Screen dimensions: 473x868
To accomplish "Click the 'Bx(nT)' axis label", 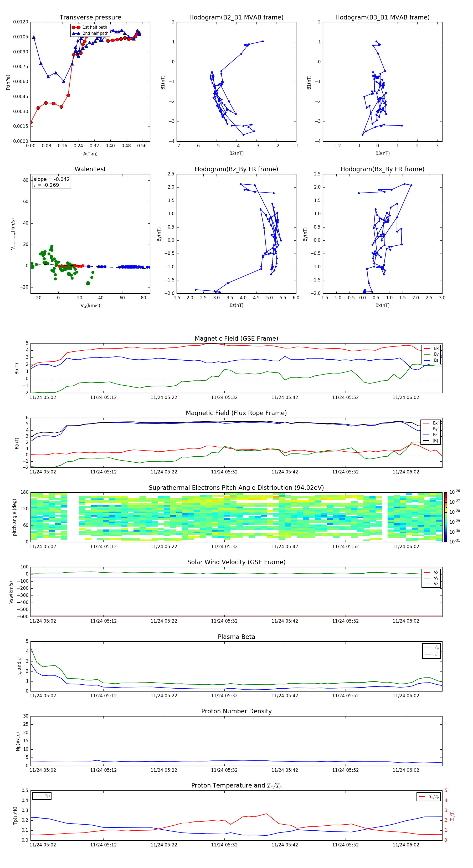I will [382, 305].
